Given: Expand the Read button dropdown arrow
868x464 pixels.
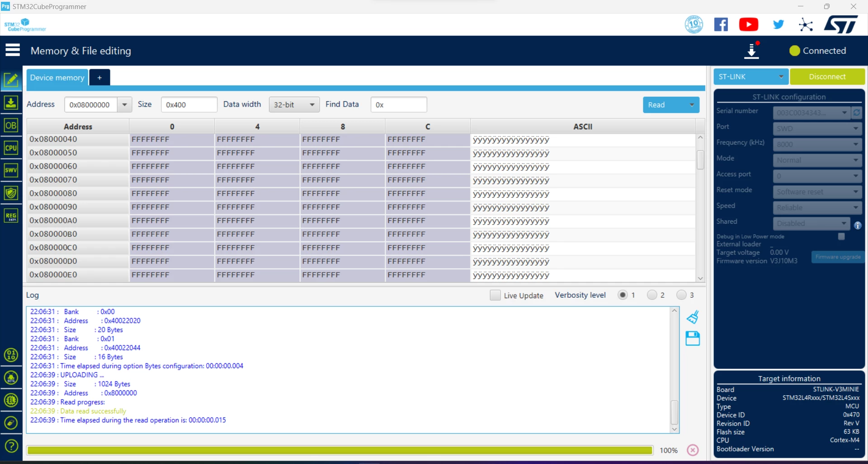Looking at the screenshot, I should tap(692, 105).
